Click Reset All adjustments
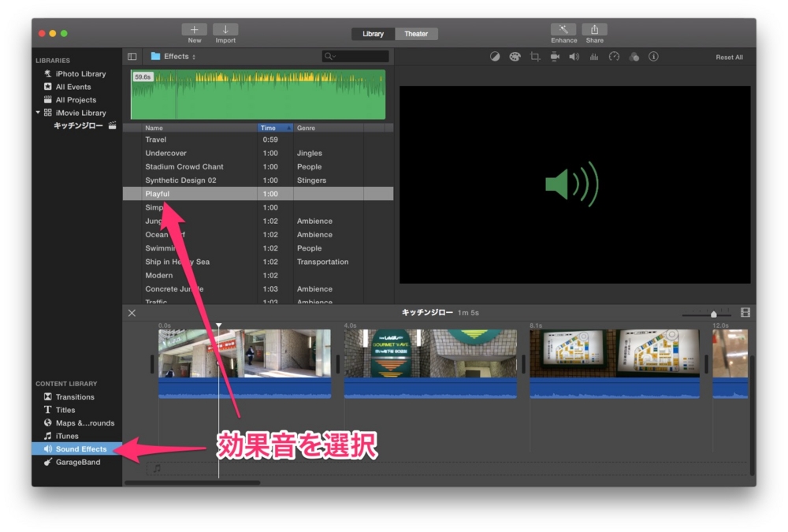788x532 pixels. (729, 58)
